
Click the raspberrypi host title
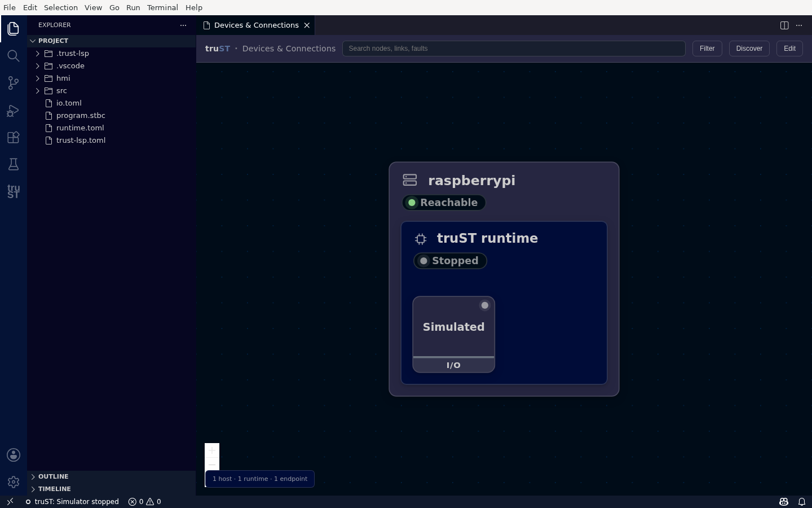pos(471,181)
